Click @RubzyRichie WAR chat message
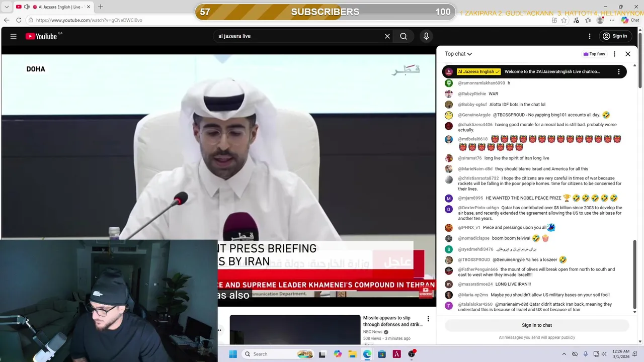Image resolution: width=644 pixels, height=362 pixels. coord(478,94)
